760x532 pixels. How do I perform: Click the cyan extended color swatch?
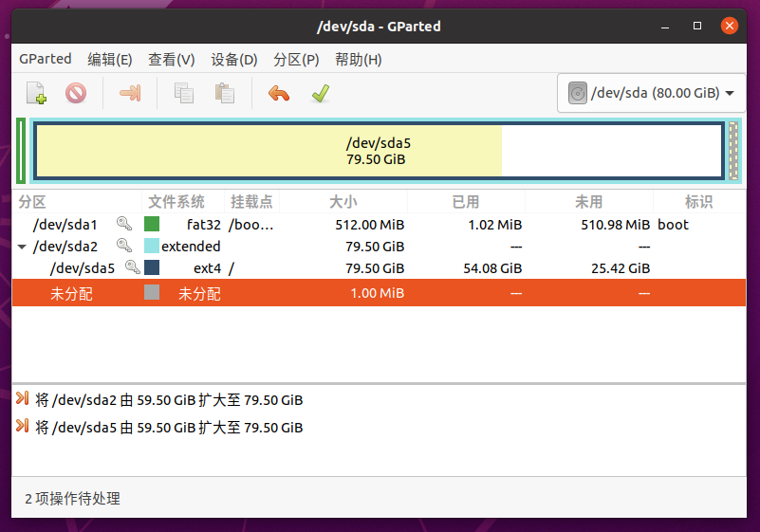[x=152, y=246]
